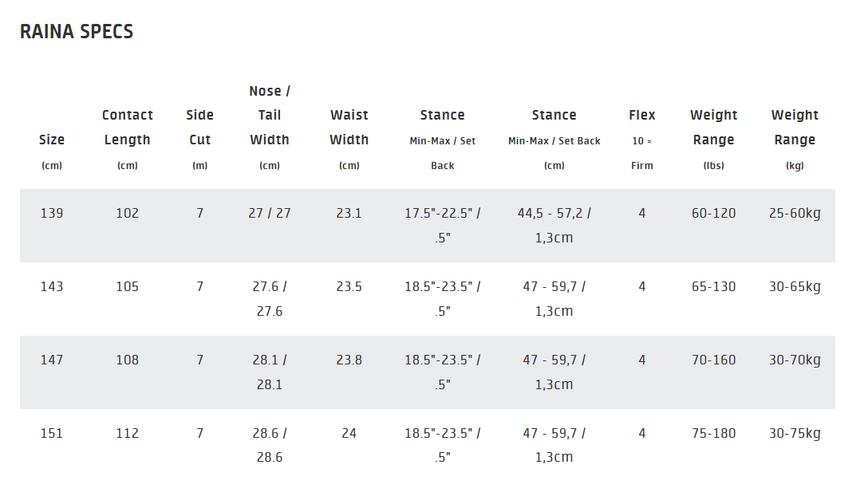Click the 143 size cell
This screenshot has height=504, width=856.
coord(52,286)
